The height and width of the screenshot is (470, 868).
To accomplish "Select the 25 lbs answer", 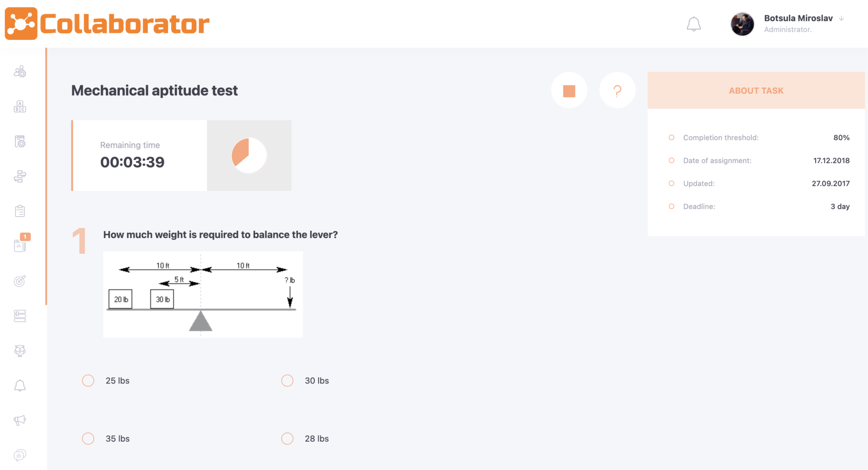I will 88,380.
